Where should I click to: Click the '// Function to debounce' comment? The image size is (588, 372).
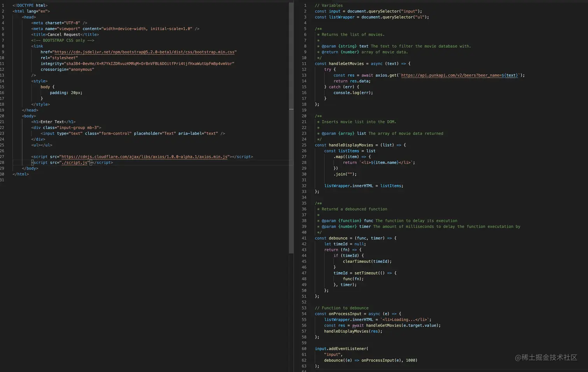(x=341, y=308)
